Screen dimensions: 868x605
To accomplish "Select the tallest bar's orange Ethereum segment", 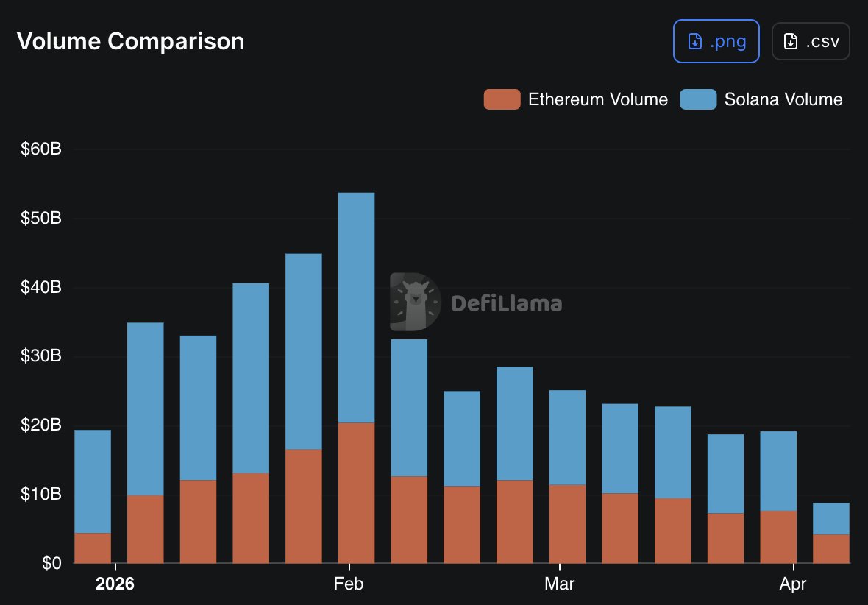I will pos(356,492).
